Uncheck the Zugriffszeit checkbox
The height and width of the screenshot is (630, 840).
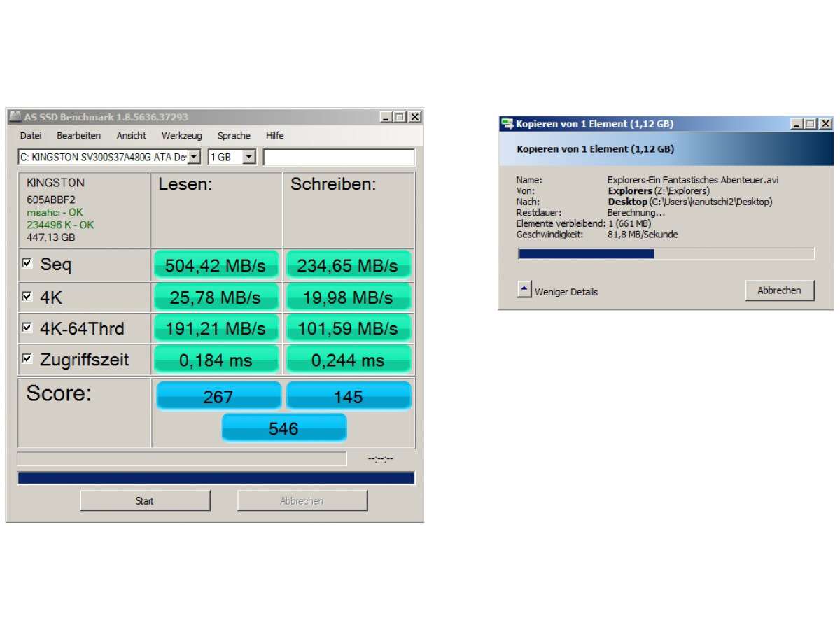point(27,358)
